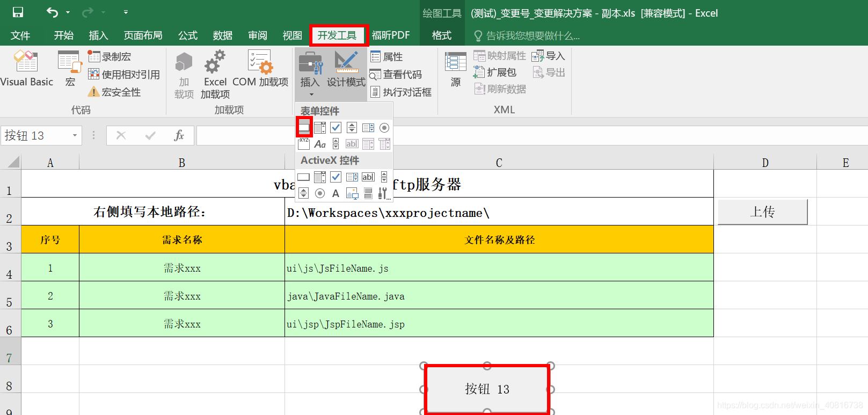Click the Undo arrow icon
This screenshot has width=868, height=415.
point(52,12)
